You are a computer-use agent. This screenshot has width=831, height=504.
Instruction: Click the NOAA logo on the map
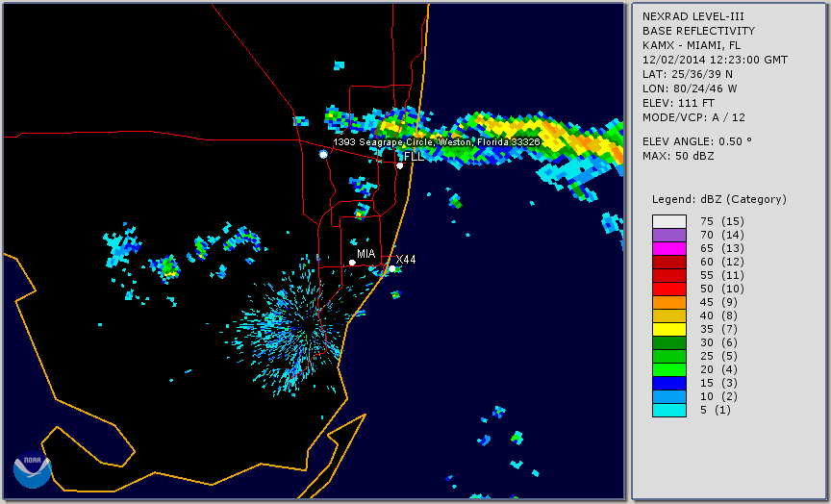click(33, 469)
